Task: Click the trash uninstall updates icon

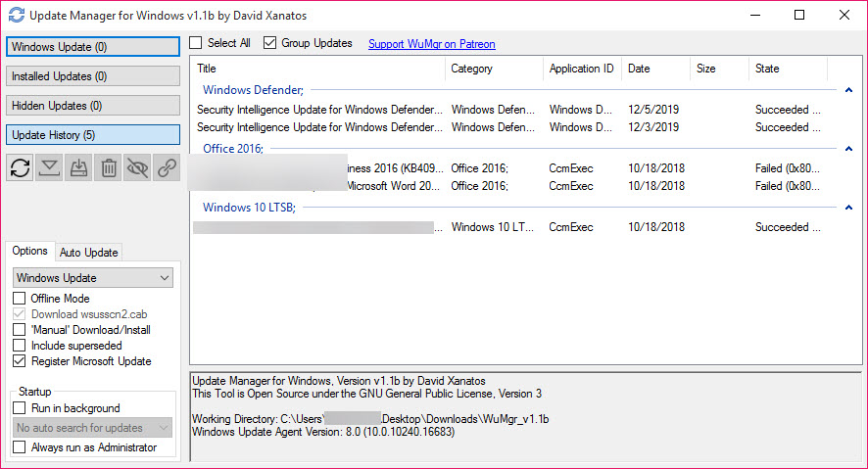Action: pos(109,167)
